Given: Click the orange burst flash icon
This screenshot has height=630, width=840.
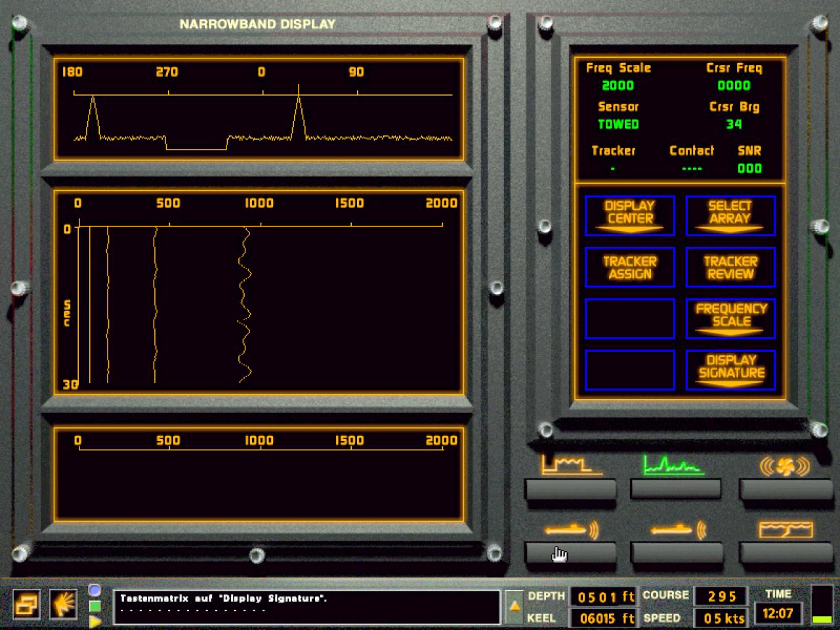Looking at the screenshot, I should pyautogui.click(x=64, y=604).
